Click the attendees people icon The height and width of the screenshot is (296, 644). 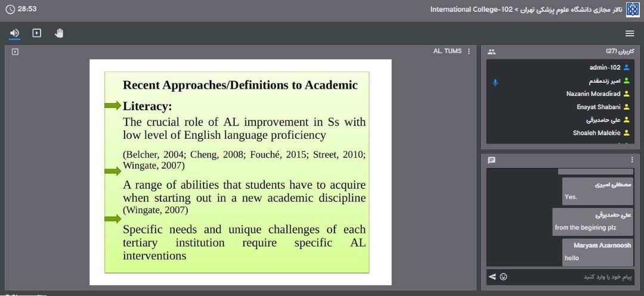(491, 52)
